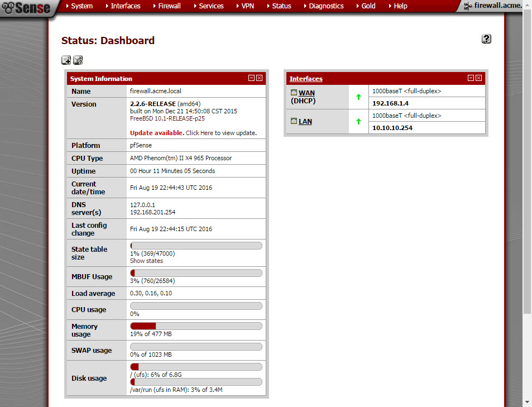Screen dimensions: 532x407
Task: Click the green up arrow for WAN
Action: 358,97
